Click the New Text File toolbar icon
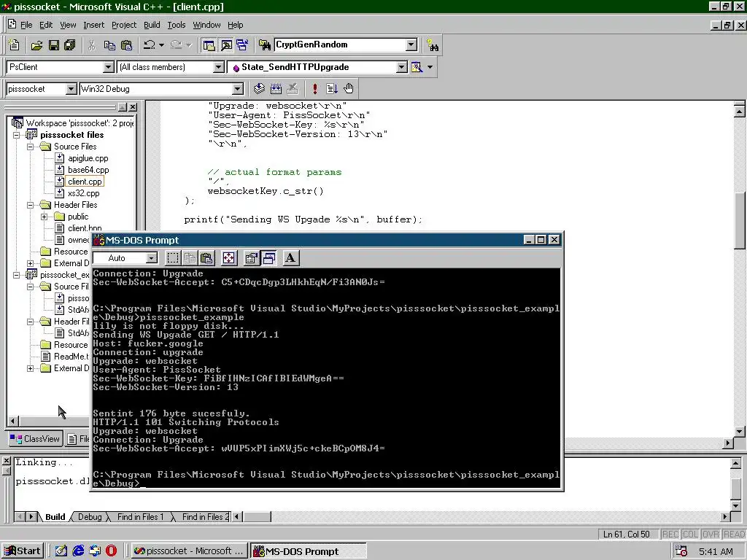This screenshot has width=747, height=560. 15,44
